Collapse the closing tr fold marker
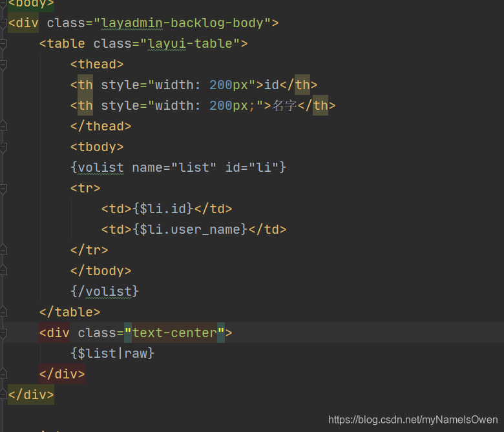 click(x=3, y=250)
